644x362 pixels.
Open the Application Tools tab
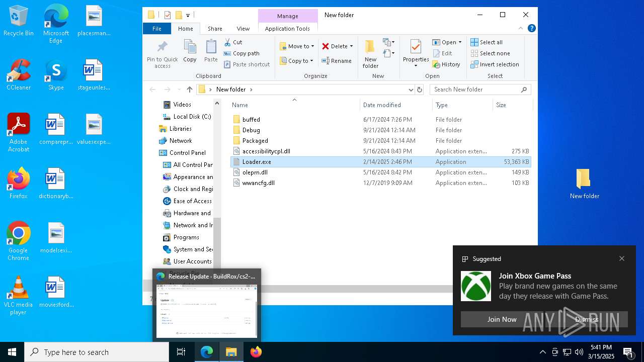(x=287, y=29)
